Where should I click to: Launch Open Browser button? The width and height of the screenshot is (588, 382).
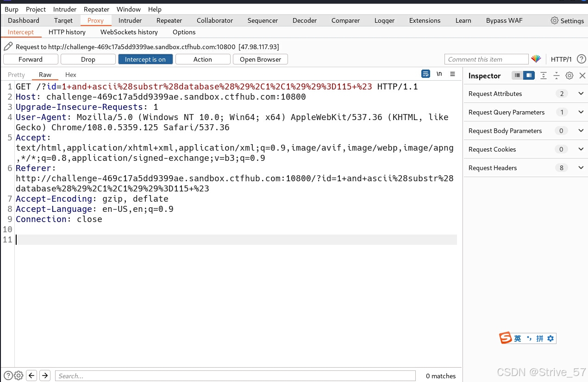click(x=260, y=59)
